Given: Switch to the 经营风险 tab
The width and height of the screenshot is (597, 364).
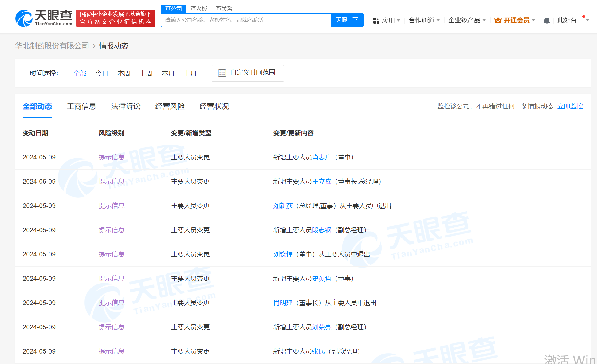Looking at the screenshot, I should (170, 106).
